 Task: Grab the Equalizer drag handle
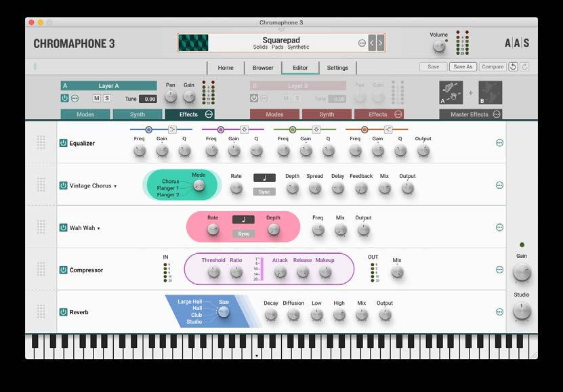[x=41, y=143]
